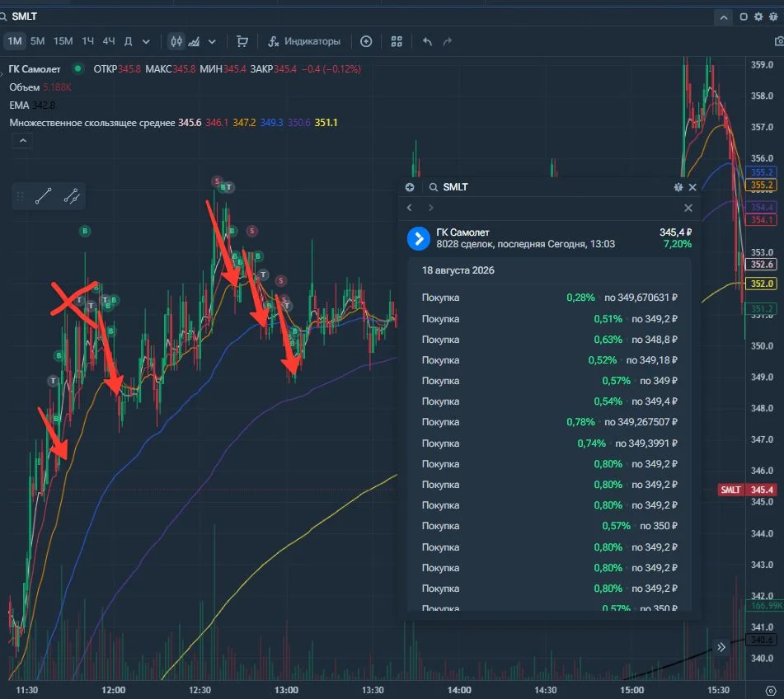Click the blue 355.2 price axis label

pyautogui.click(x=761, y=172)
